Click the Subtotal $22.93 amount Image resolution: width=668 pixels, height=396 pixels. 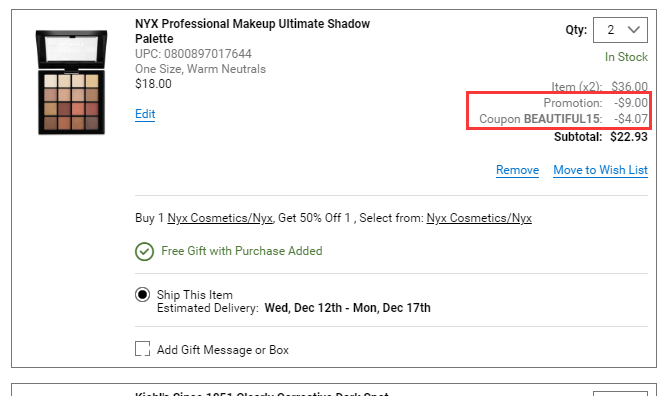pyautogui.click(x=629, y=137)
